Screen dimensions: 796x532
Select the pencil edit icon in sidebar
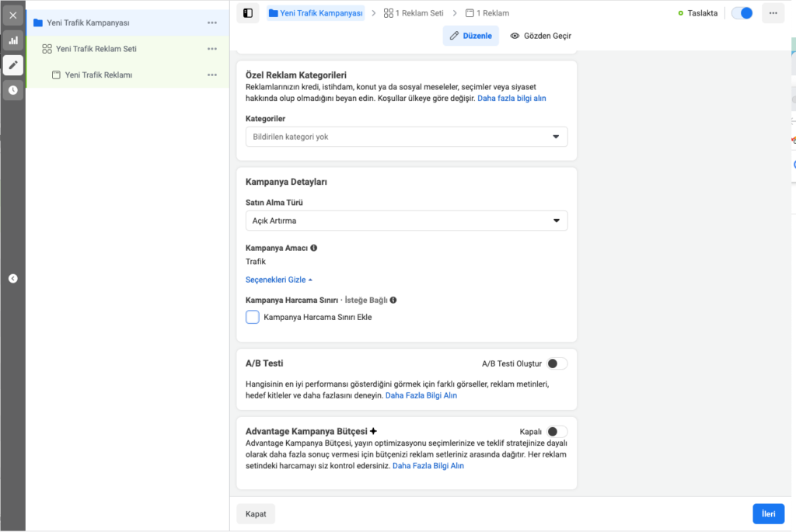coord(12,65)
